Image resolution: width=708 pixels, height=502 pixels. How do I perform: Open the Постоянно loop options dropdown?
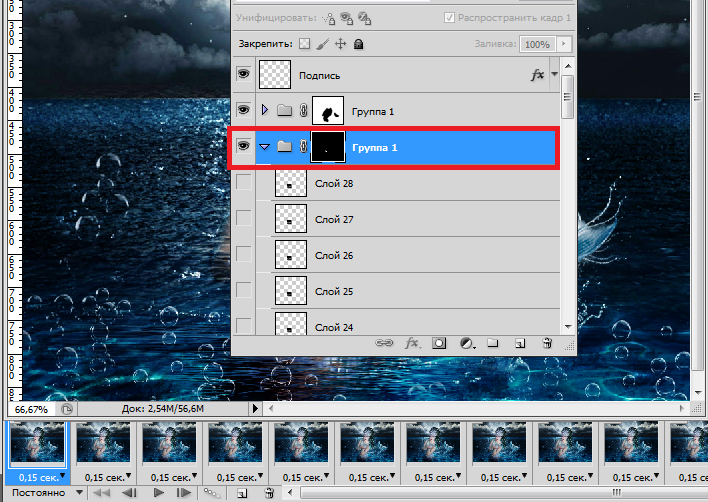(x=79, y=493)
